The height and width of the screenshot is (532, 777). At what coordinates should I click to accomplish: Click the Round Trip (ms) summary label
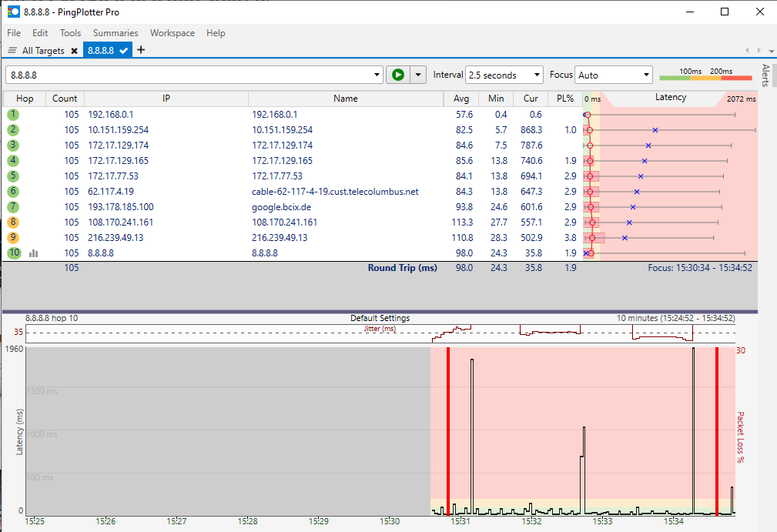click(x=403, y=267)
